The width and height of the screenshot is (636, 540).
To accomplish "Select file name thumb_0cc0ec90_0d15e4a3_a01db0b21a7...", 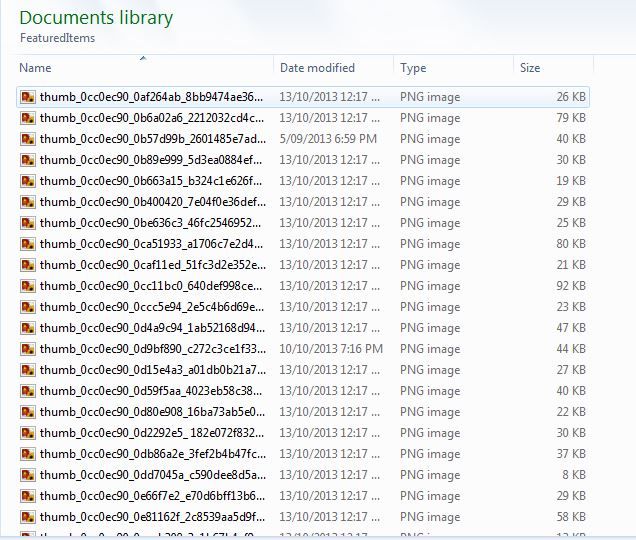I will 153,370.
